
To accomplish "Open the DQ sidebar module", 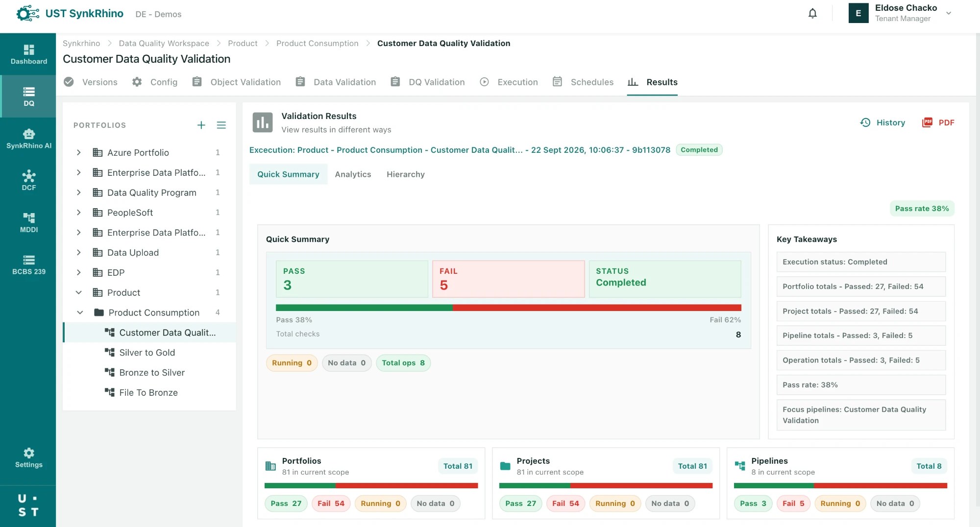I will click(28, 96).
